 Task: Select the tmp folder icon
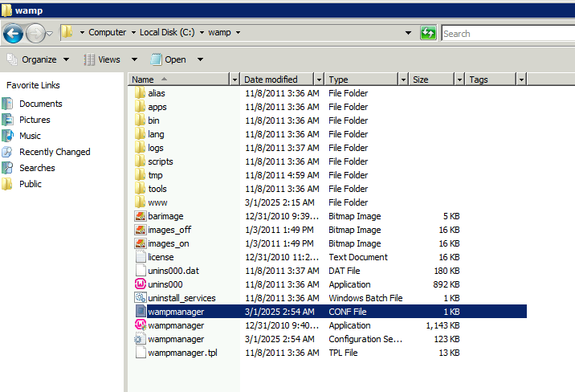click(140, 174)
